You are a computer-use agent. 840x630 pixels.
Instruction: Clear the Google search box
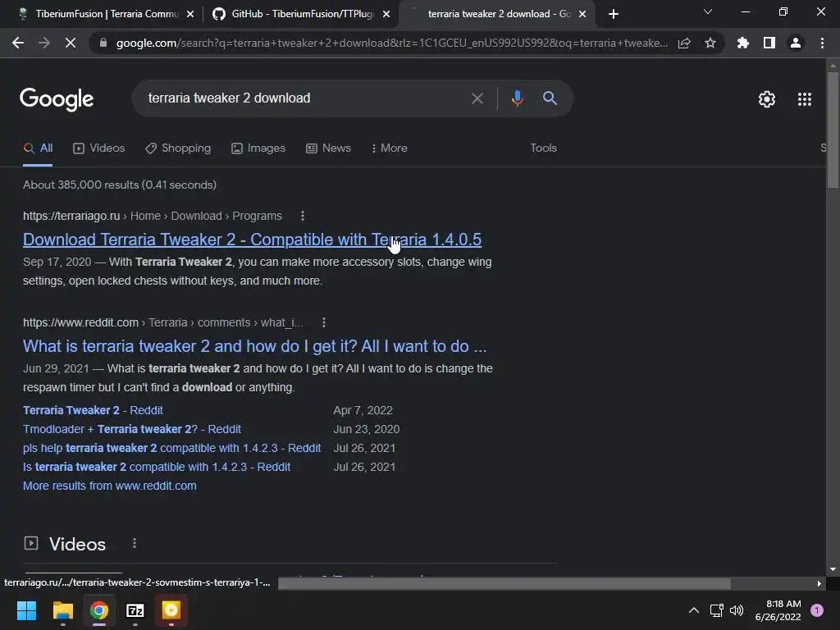[477, 98]
